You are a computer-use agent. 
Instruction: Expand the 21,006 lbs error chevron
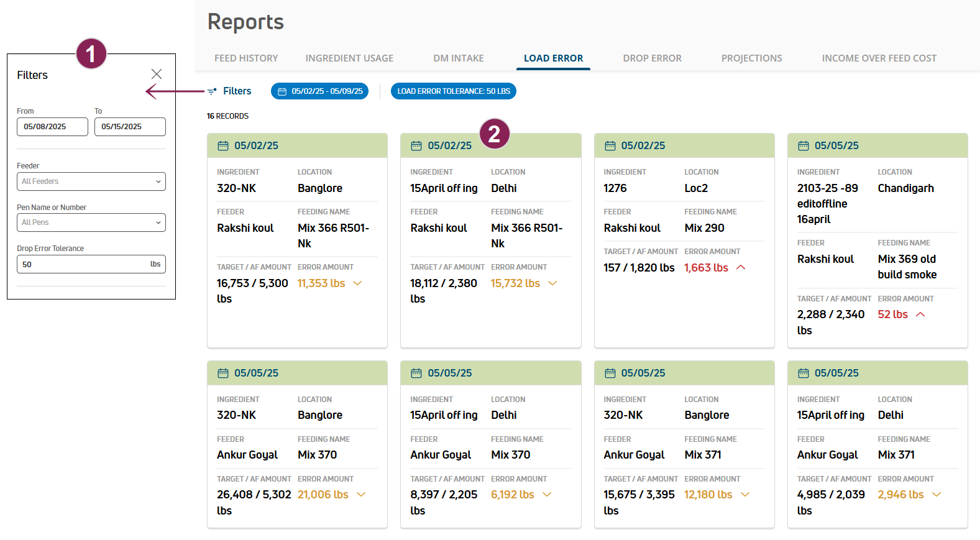(361, 495)
